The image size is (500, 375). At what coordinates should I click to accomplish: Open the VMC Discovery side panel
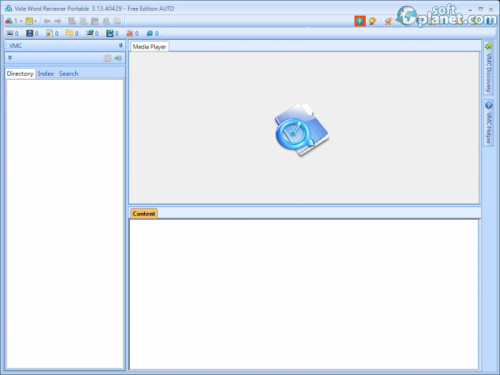click(488, 68)
